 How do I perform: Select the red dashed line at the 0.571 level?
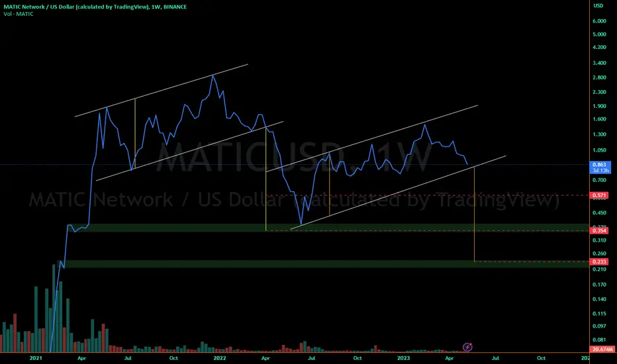coord(428,195)
